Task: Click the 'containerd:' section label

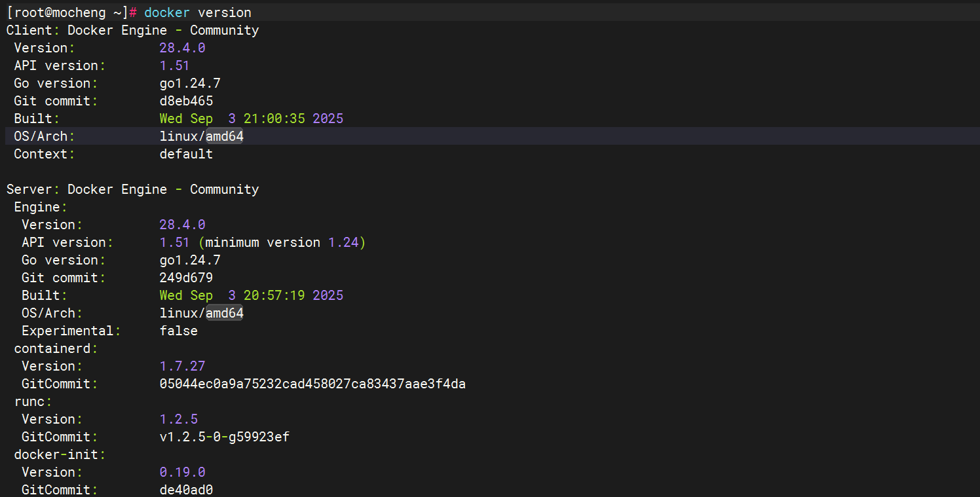Action: (56, 348)
